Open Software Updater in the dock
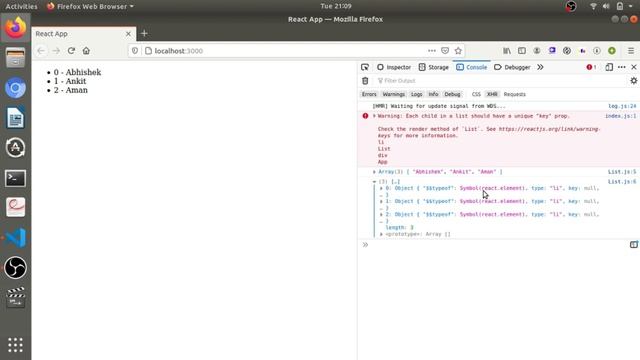This screenshot has width=640, height=360. click(16, 148)
